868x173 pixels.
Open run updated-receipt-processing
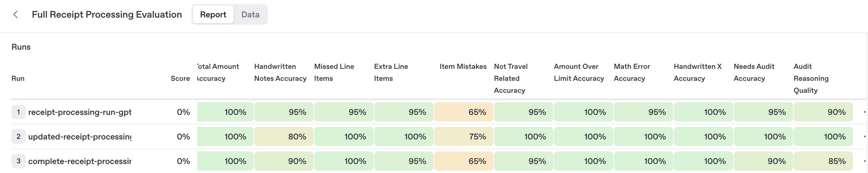coord(80,137)
